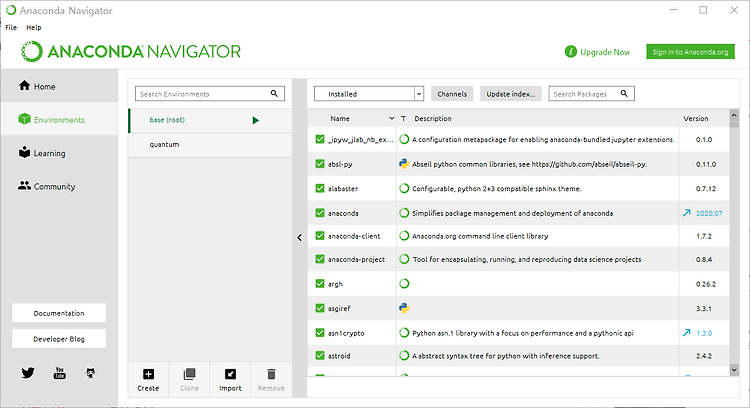Click the conda type icon for _ipyw_jlab_nb_ex
Image resolution: width=750 pixels, height=408 pixels.
(404, 139)
